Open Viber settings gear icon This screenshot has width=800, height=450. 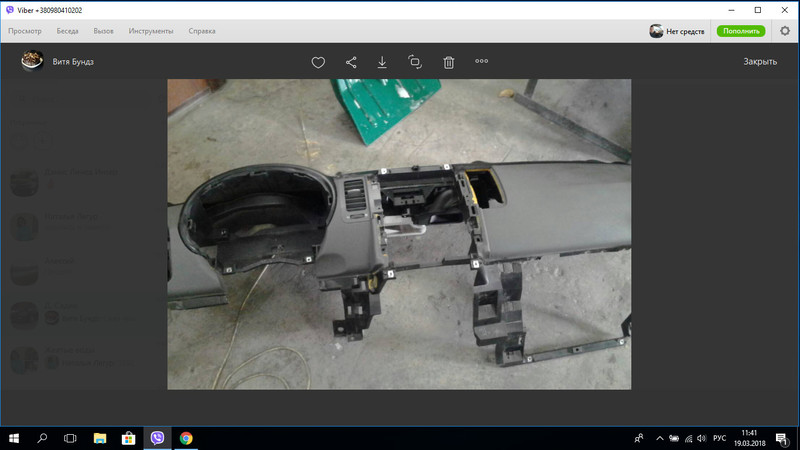click(x=785, y=31)
